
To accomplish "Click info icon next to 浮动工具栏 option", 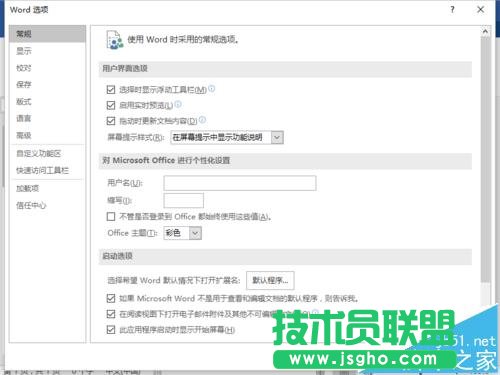I will click(x=212, y=89).
